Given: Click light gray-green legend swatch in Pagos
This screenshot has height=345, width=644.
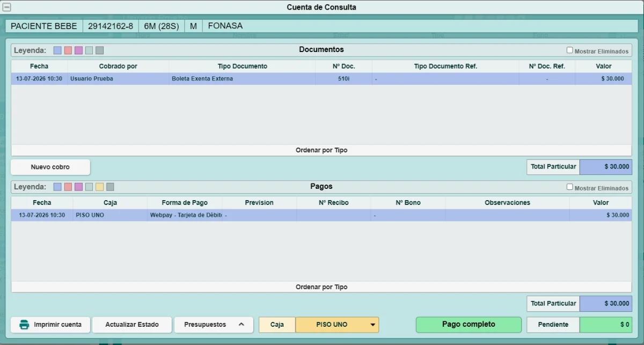Looking at the screenshot, I should [x=89, y=187].
